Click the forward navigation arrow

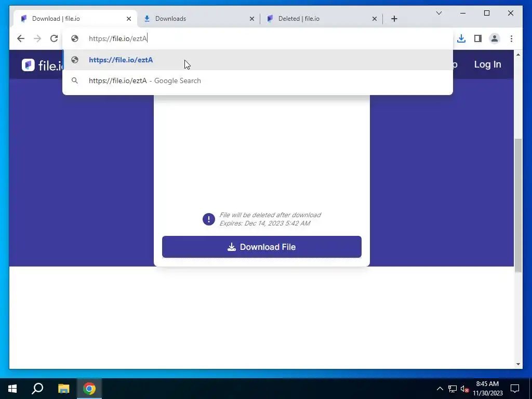37,38
